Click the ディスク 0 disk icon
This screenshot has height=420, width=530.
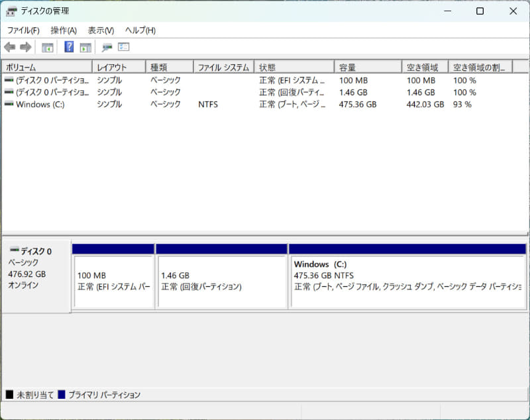tap(14, 250)
